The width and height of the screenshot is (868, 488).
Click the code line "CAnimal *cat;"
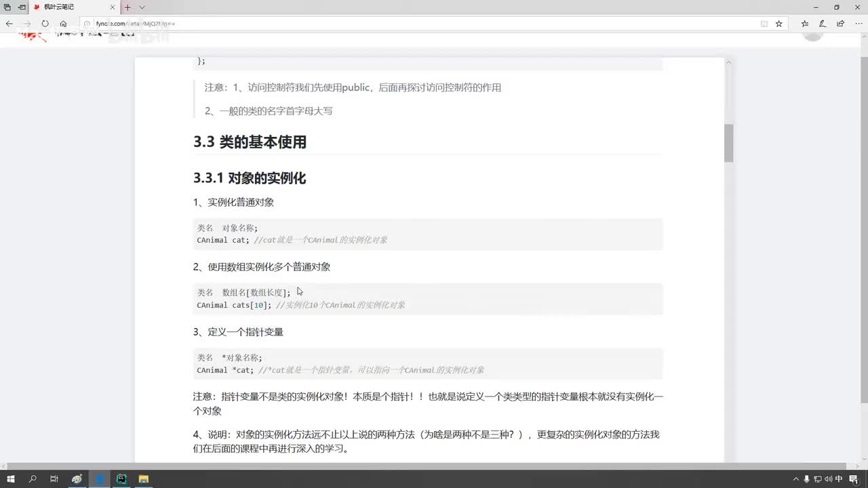click(225, 370)
